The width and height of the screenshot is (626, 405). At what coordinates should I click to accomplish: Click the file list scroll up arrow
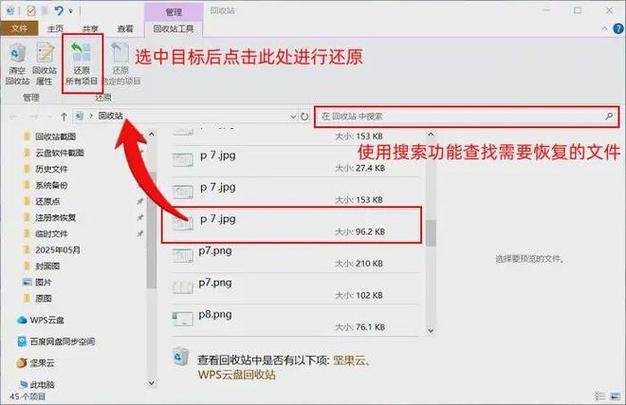tap(430, 135)
